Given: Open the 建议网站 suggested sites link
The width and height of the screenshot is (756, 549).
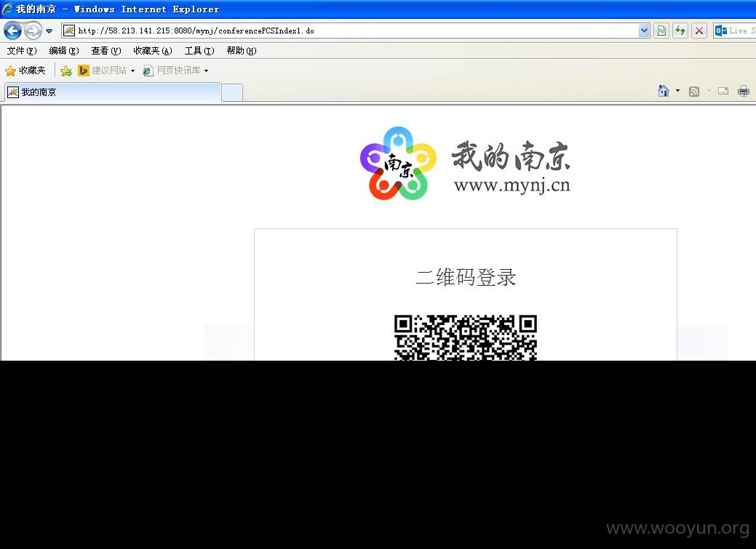Looking at the screenshot, I should [102, 71].
